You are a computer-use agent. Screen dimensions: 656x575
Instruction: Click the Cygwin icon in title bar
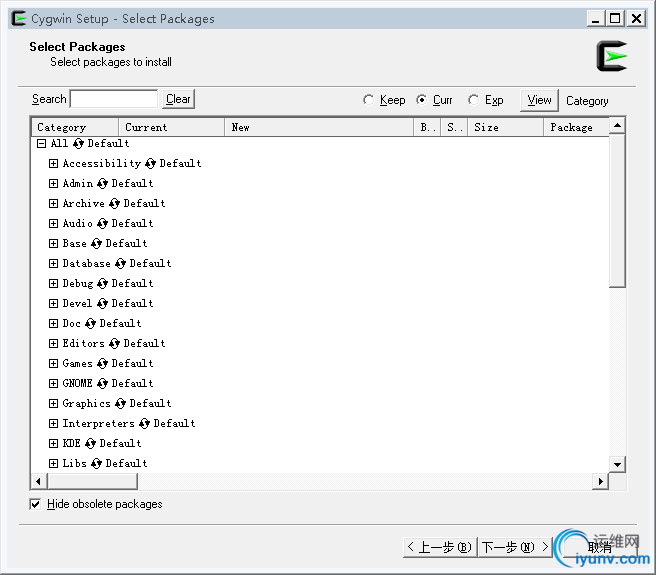tap(19, 18)
